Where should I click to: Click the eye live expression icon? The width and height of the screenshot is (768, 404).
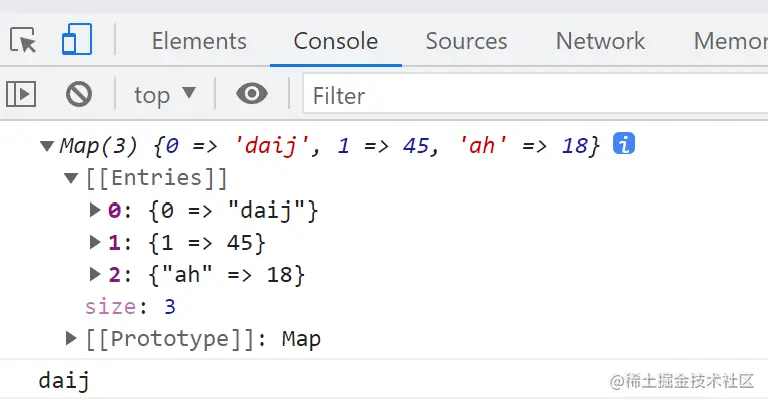click(251, 95)
